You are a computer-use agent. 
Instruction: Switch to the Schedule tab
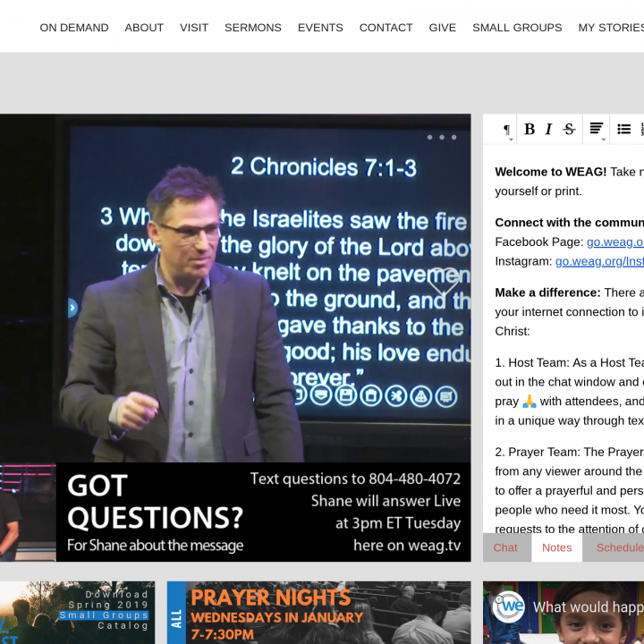pos(619,547)
